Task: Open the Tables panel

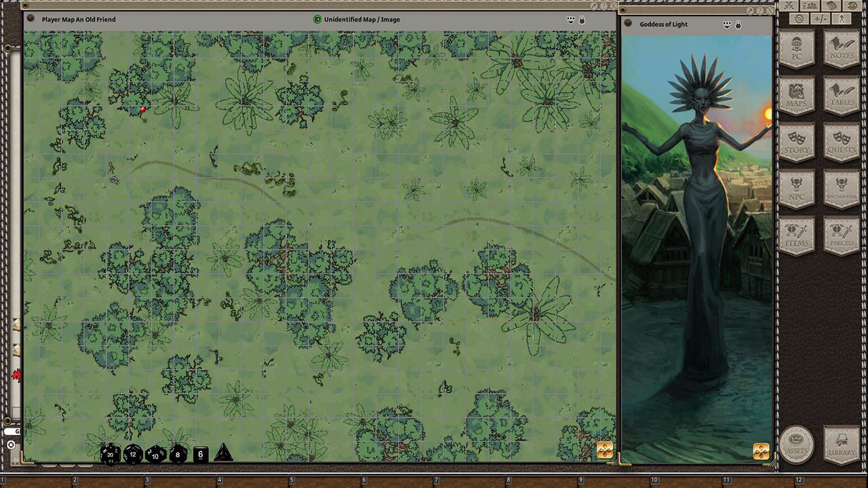Action: pyautogui.click(x=842, y=95)
